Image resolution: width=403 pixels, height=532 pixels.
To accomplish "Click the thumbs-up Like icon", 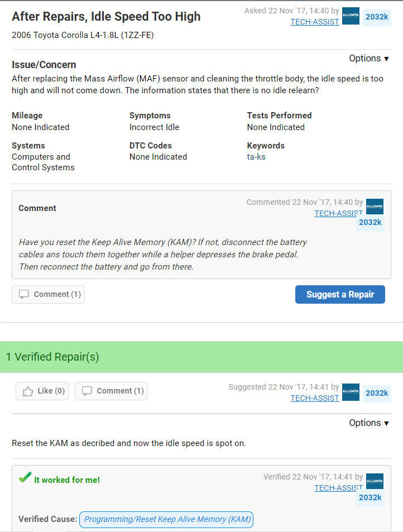I will (28, 391).
